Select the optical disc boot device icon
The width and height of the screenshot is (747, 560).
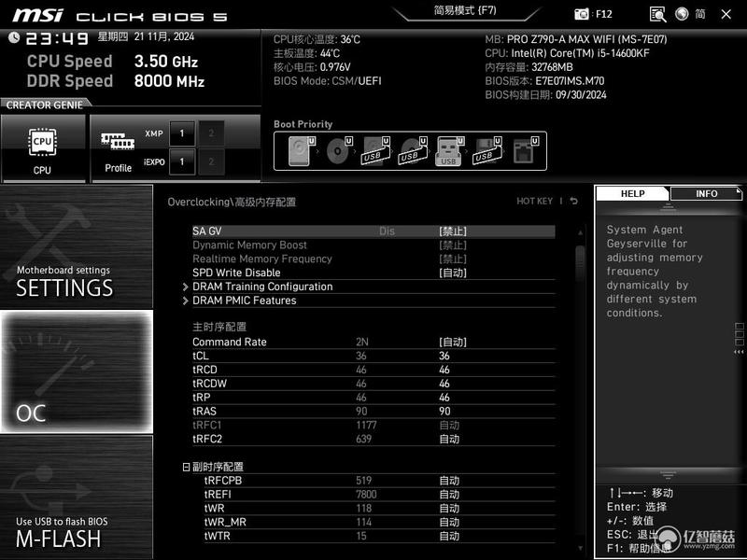[x=339, y=151]
